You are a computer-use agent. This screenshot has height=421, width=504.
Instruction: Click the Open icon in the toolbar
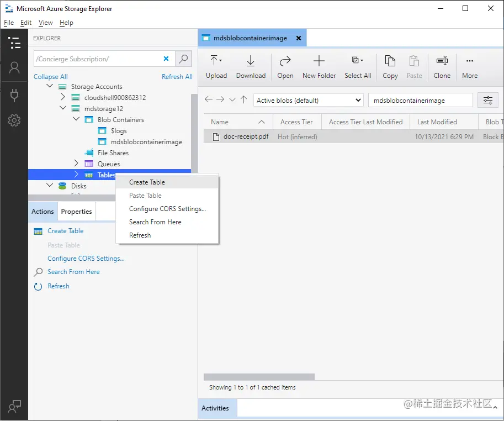tap(285, 66)
